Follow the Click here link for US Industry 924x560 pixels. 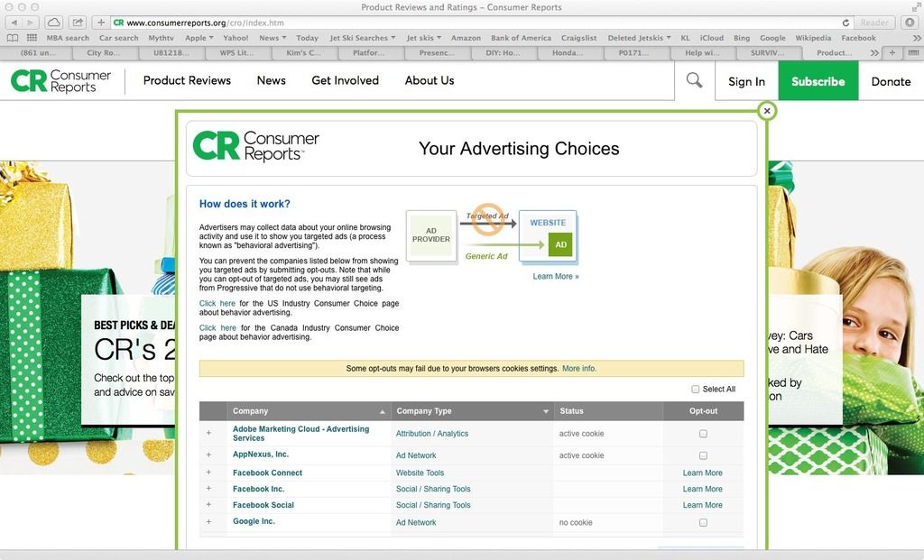pos(217,303)
